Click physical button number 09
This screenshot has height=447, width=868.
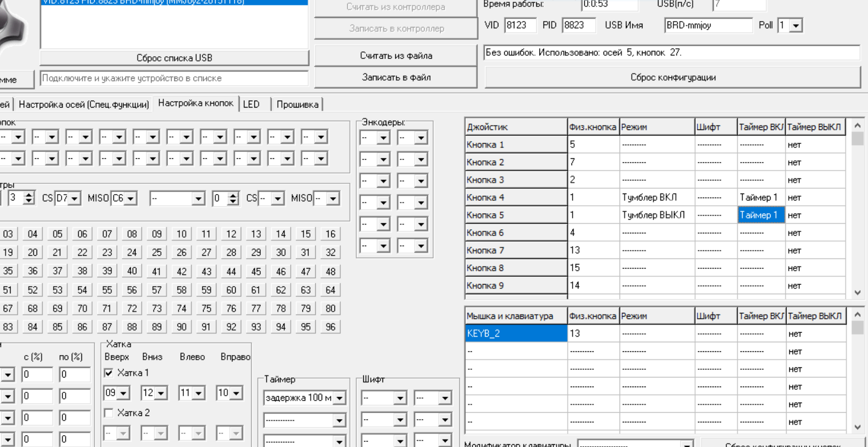click(156, 234)
